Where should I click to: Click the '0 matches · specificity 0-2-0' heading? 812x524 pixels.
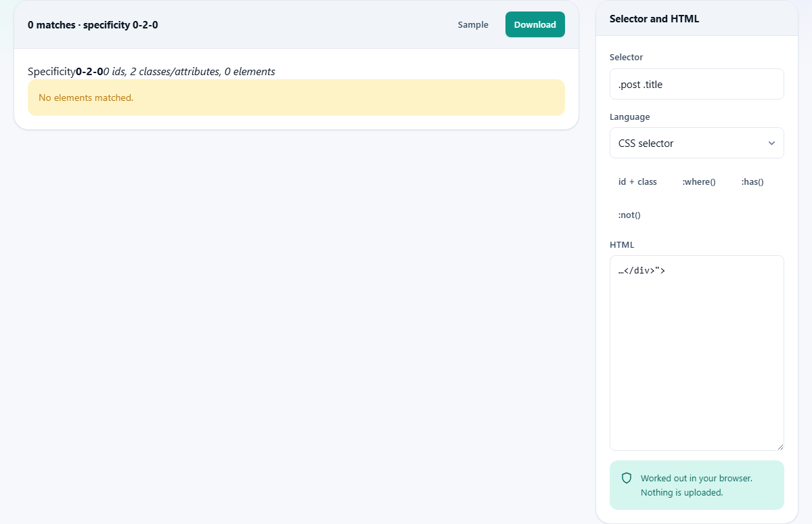click(93, 25)
